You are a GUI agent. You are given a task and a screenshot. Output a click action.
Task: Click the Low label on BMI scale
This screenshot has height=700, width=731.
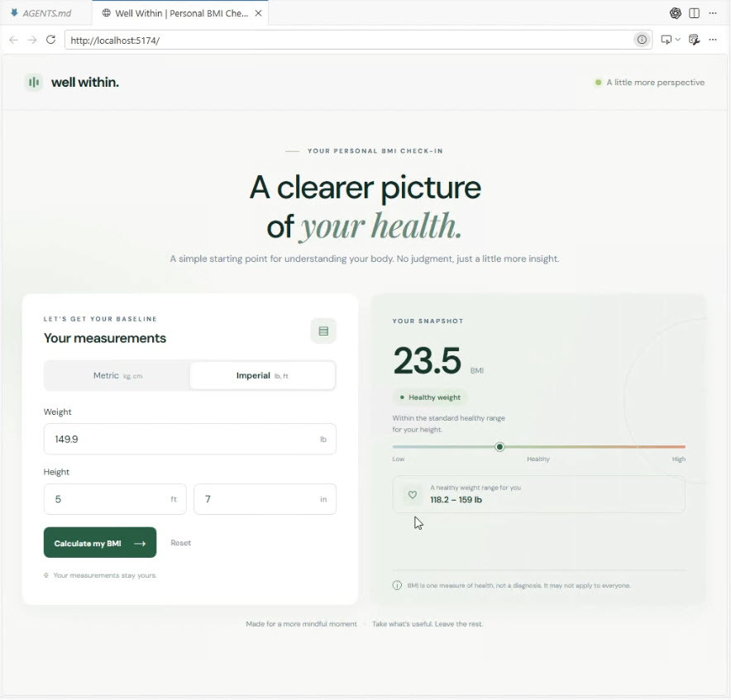click(x=398, y=460)
